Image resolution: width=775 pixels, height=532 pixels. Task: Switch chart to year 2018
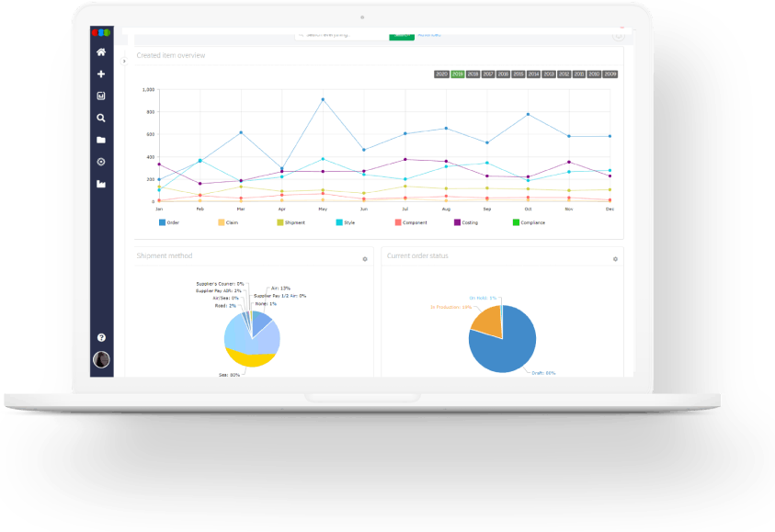click(473, 74)
